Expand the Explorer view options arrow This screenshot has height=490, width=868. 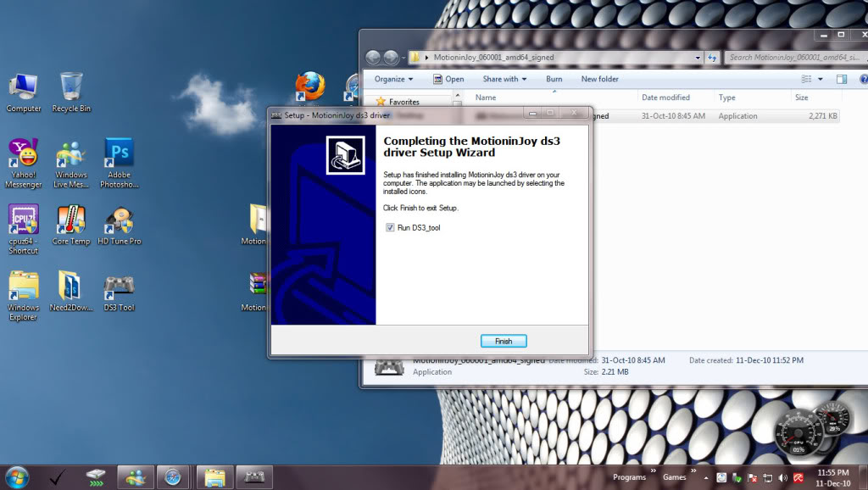point(821,79)
